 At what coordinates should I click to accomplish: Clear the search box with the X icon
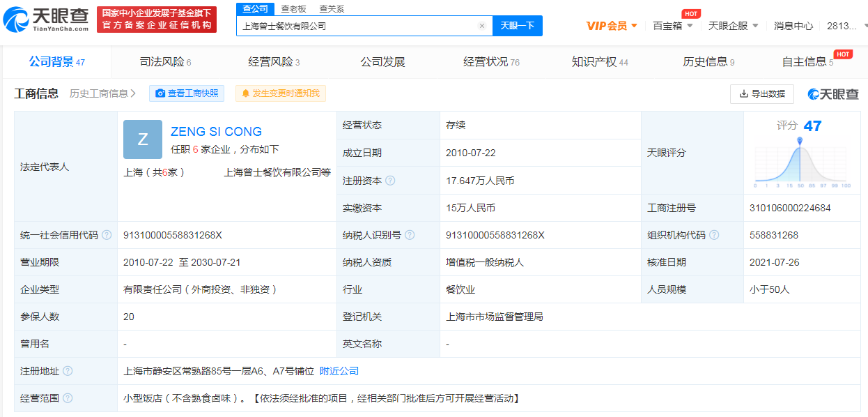coord(481,26)
